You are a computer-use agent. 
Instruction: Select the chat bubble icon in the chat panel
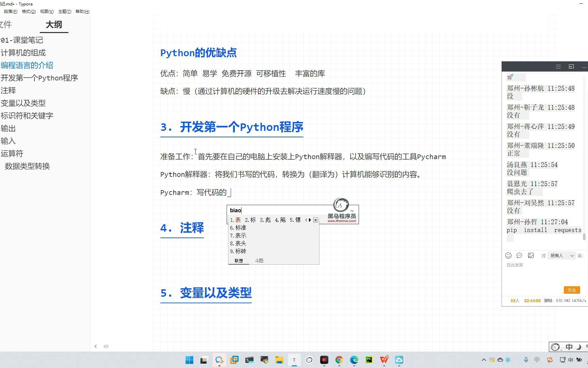[x=519, y=256]
